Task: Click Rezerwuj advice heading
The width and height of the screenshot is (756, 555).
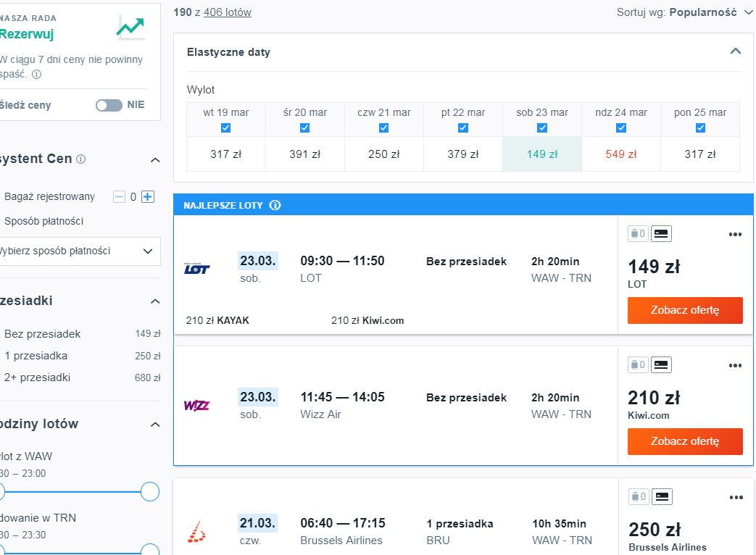Action: [x=27, y=34]
